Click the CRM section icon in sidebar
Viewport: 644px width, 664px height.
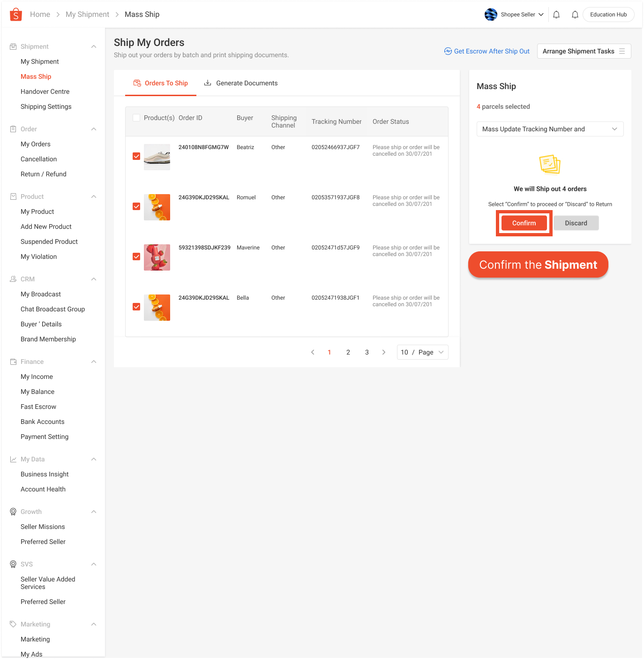(13, 279)
